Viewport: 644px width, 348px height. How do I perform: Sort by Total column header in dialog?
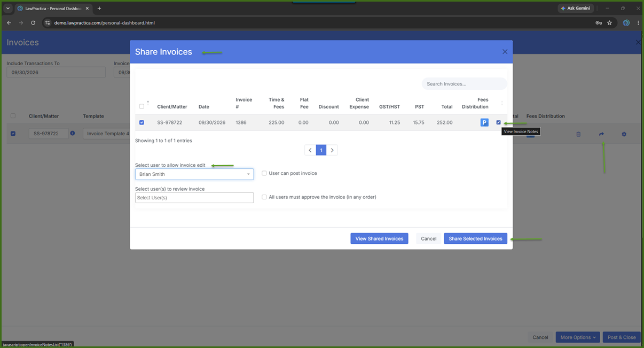447,107
